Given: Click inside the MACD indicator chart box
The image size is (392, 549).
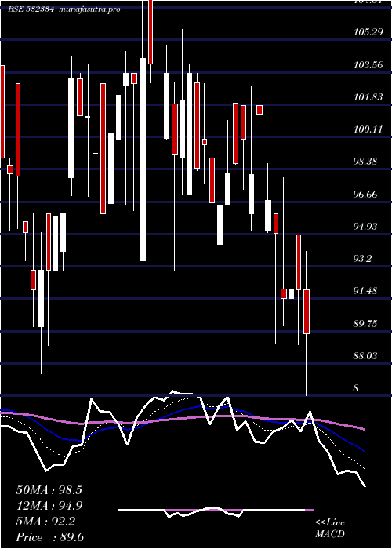Looking at the screenshot, I should click(x=216, y=510).
